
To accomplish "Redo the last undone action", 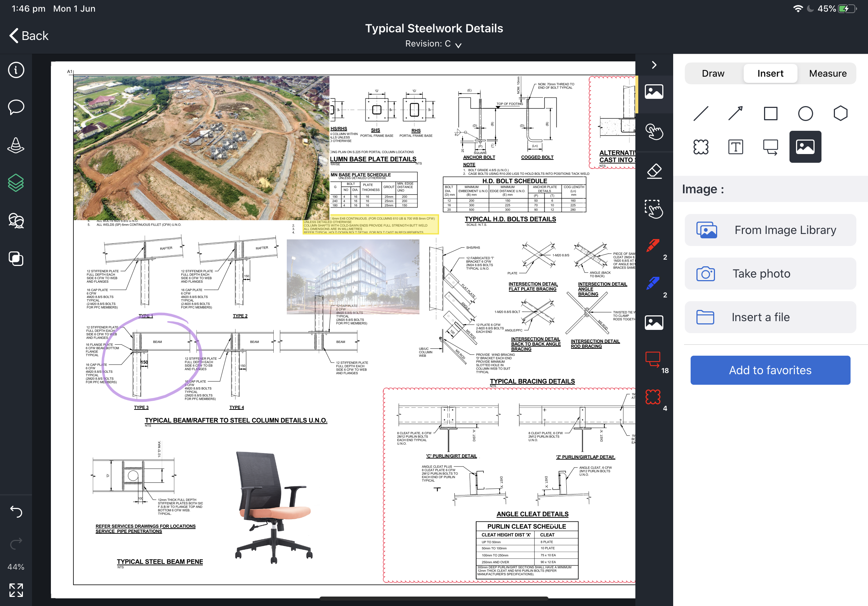I will point(16,544).
